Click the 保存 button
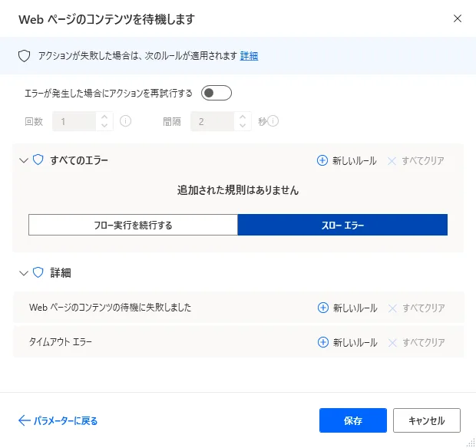 pos(353,420)
